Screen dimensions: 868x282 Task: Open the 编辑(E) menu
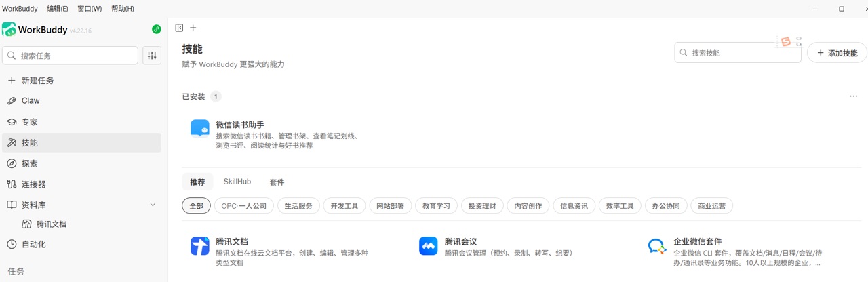click(x=58, y=9)
